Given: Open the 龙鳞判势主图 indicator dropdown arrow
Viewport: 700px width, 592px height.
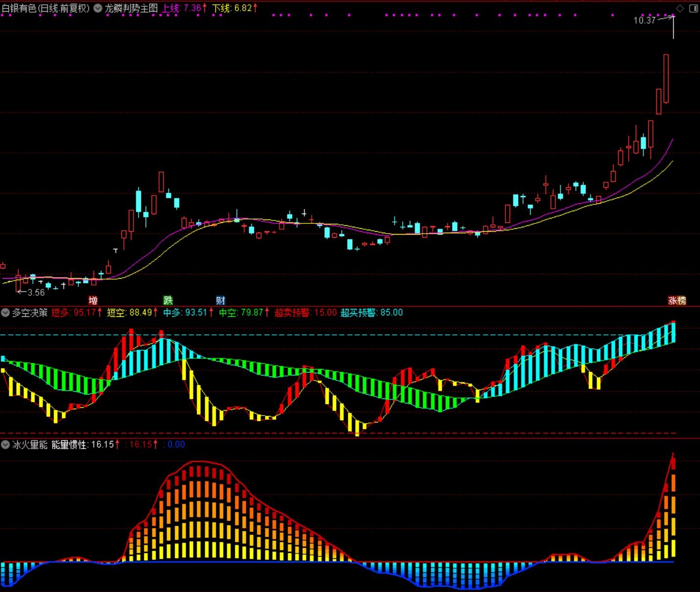Looking at the screenshot, I should point(98,8).
